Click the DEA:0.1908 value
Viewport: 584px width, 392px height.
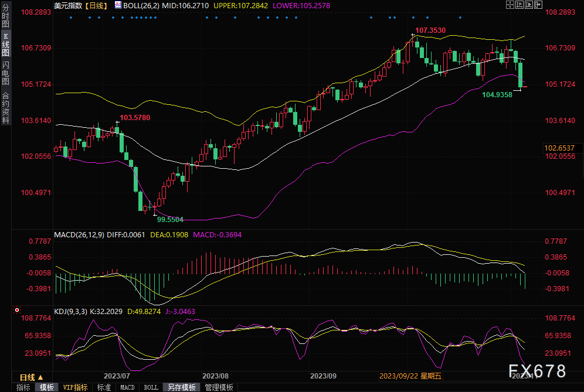tap(169, 235)
